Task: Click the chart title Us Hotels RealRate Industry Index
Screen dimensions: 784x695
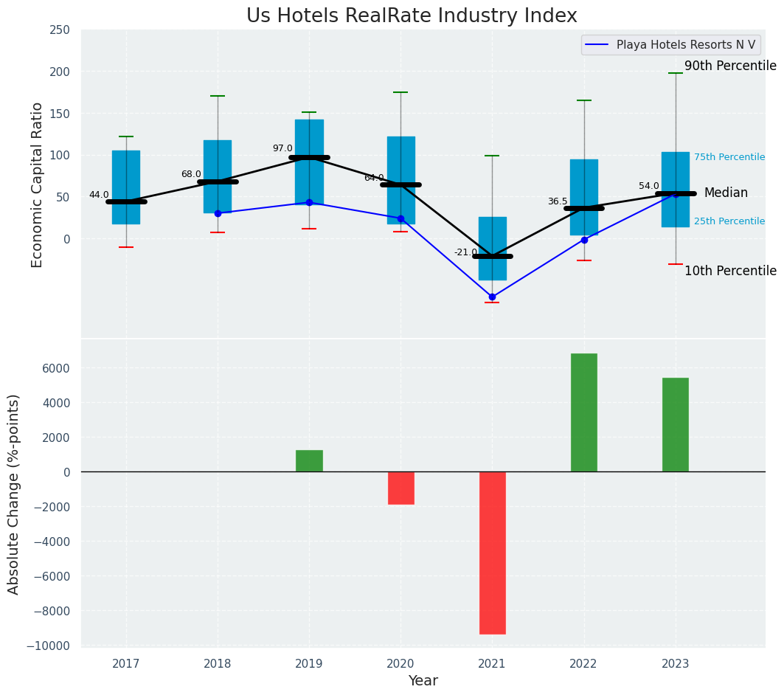Action: tap(412, 16)
